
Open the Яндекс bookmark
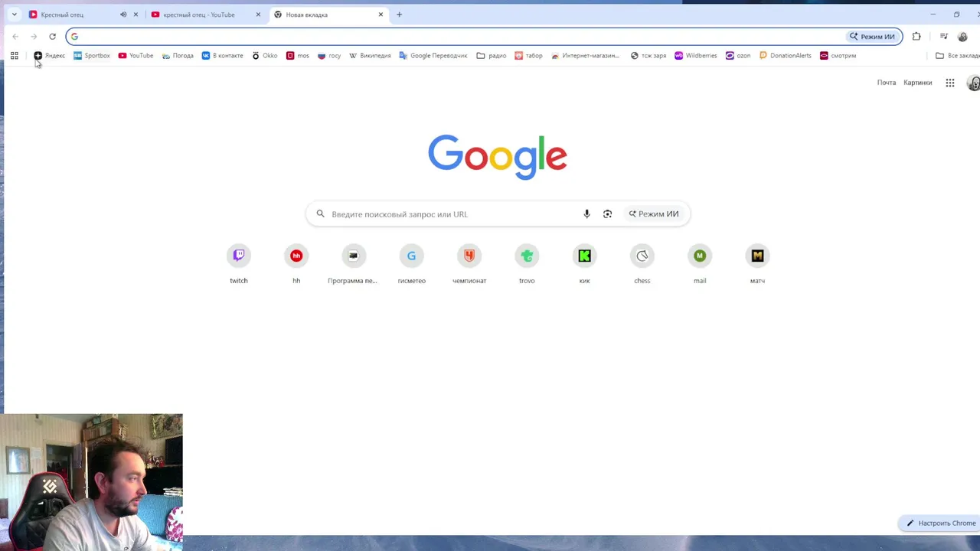click(50, 55)
